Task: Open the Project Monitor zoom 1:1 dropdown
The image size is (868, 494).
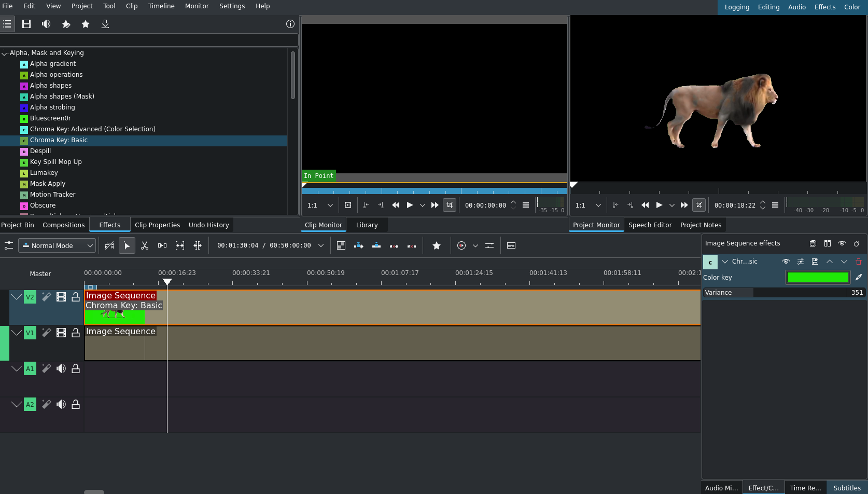Action: point(588,205)
